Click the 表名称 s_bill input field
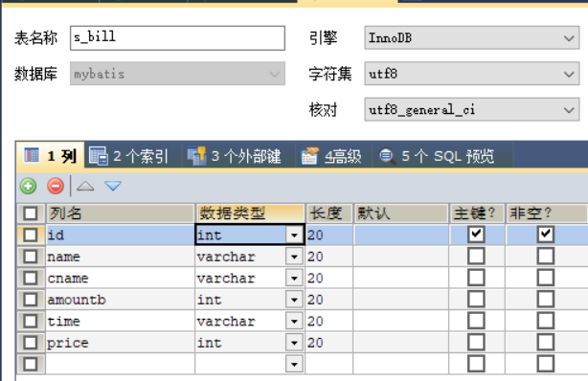 [177, 38]
